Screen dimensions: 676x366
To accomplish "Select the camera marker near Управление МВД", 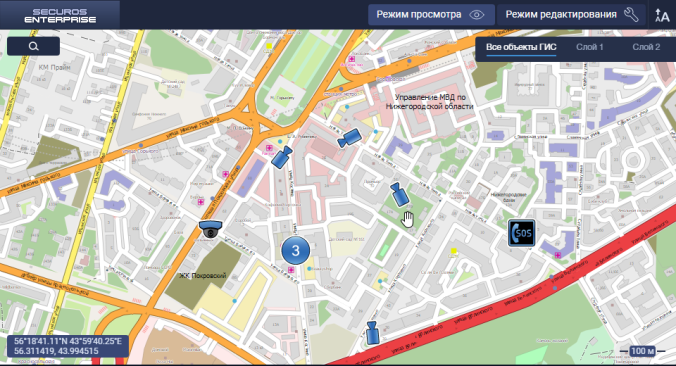I will click(349, 138).
